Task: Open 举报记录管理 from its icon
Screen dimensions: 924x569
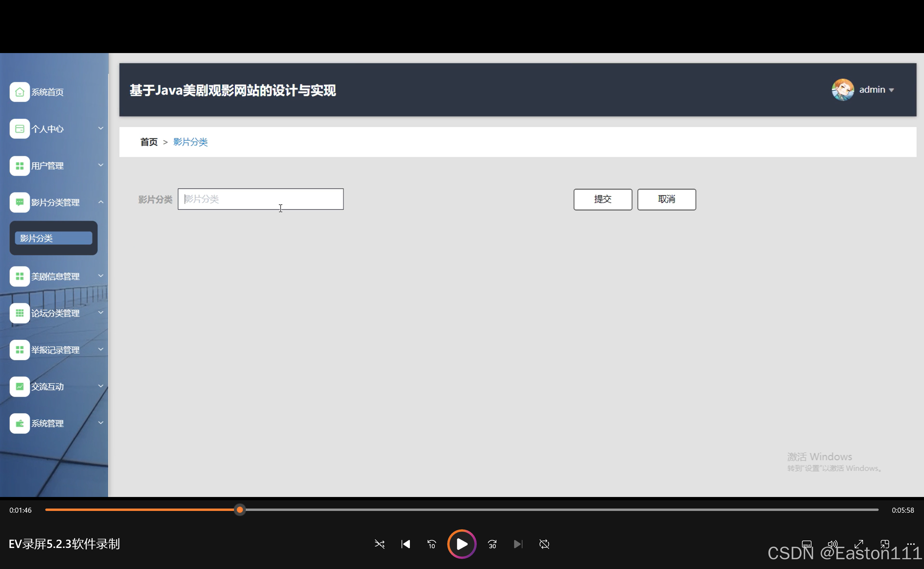Action: (x=20, y=350)
